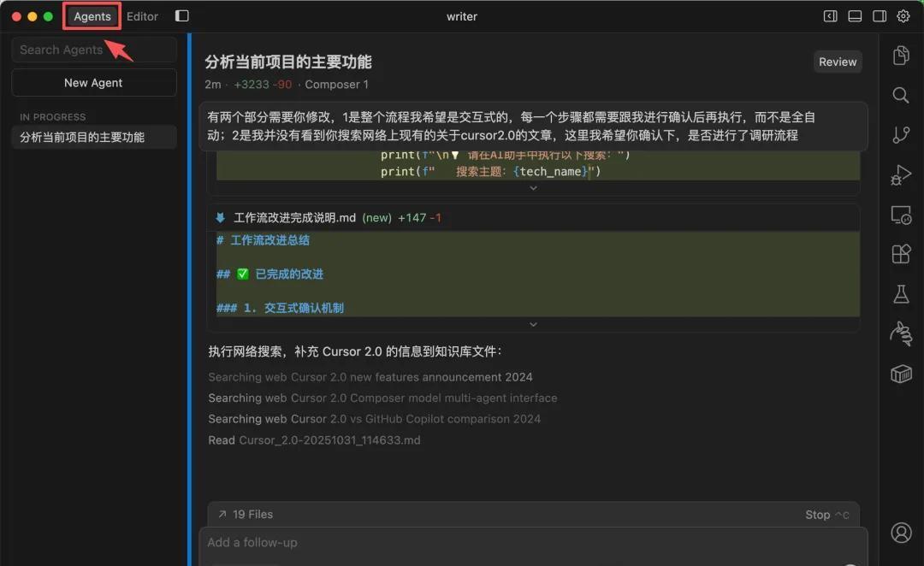The image size is (924, 566).
Task: Open the Search icon in right sidebar
Action: tap(901, 95)
